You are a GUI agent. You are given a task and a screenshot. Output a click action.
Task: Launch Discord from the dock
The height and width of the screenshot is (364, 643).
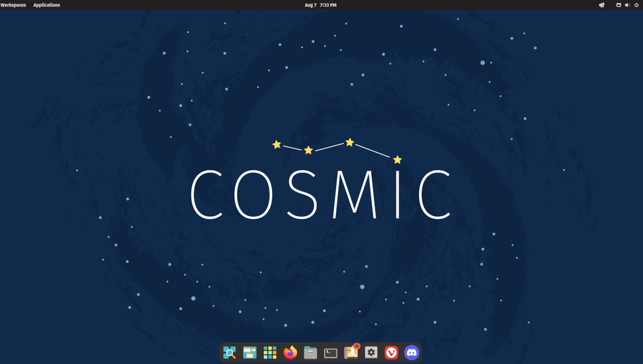coord(412,352)
